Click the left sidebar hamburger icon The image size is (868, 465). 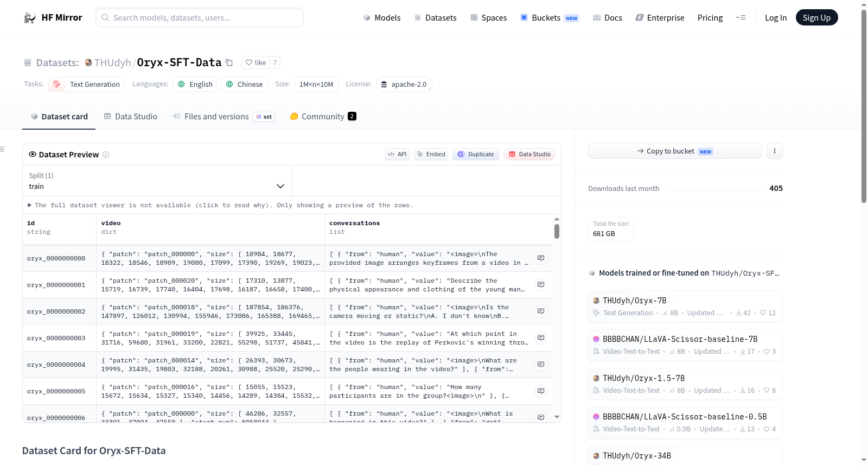tap(2, 149)
